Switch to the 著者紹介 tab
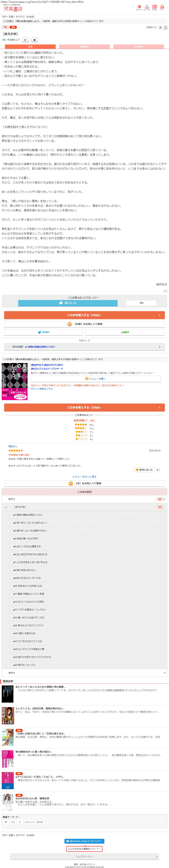 (x=84, y=47)
